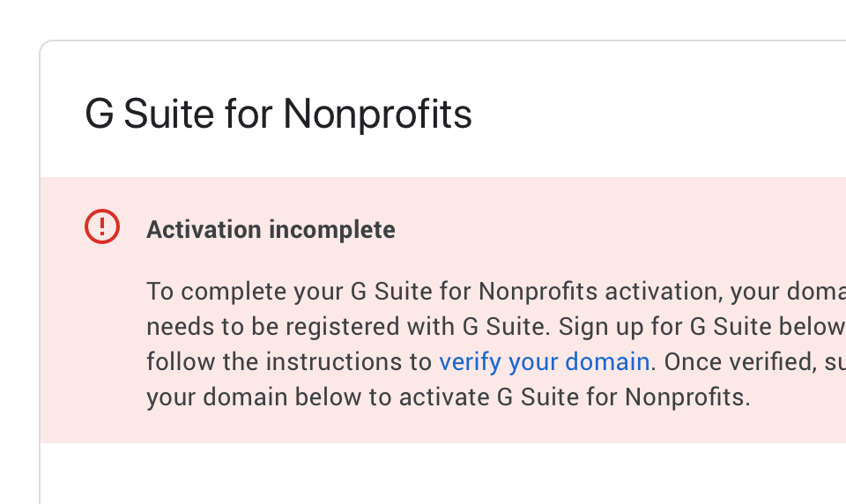
Task: Click the word 'incomplete' in alert heading
Action: point(332,231)
